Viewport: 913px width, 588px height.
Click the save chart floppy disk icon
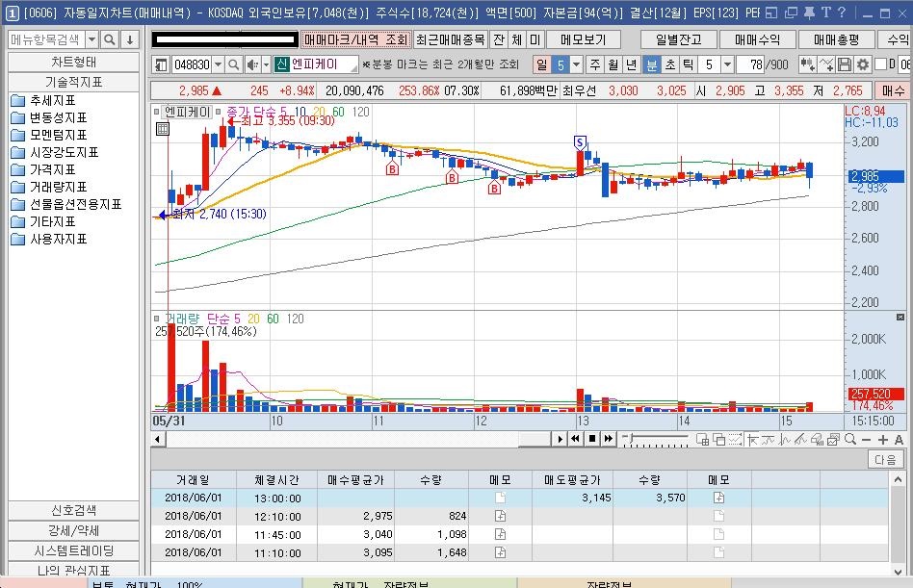(x=845, y=64)
